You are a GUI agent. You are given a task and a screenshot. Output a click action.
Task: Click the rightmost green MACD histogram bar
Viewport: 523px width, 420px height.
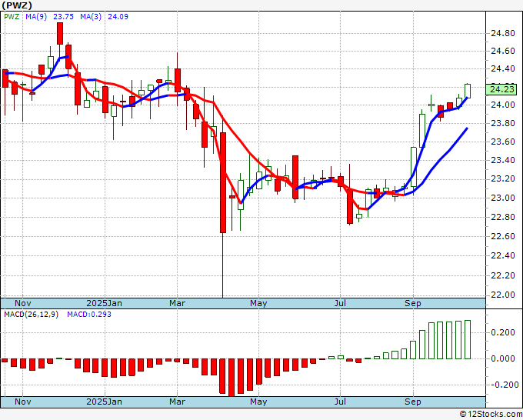pos(468,339)
